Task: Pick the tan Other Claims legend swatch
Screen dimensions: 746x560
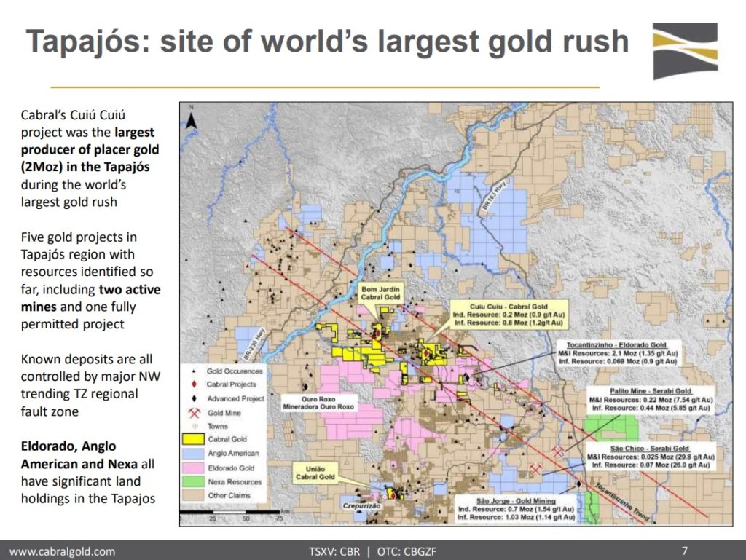Action: coord(194,495)
